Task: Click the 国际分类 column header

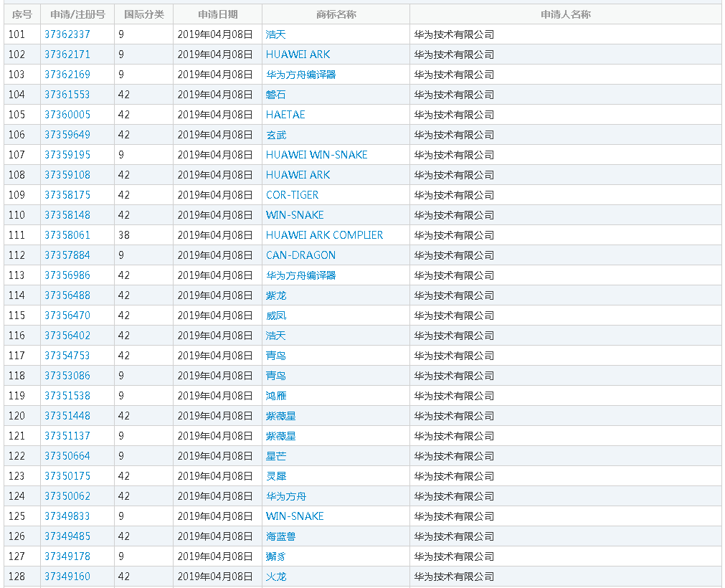Action: [x=143, y=14]
